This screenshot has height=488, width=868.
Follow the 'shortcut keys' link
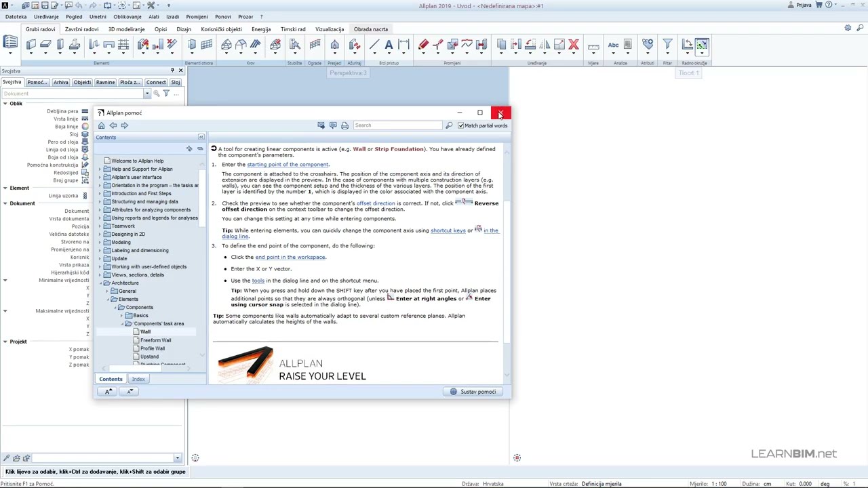(448, 230)
